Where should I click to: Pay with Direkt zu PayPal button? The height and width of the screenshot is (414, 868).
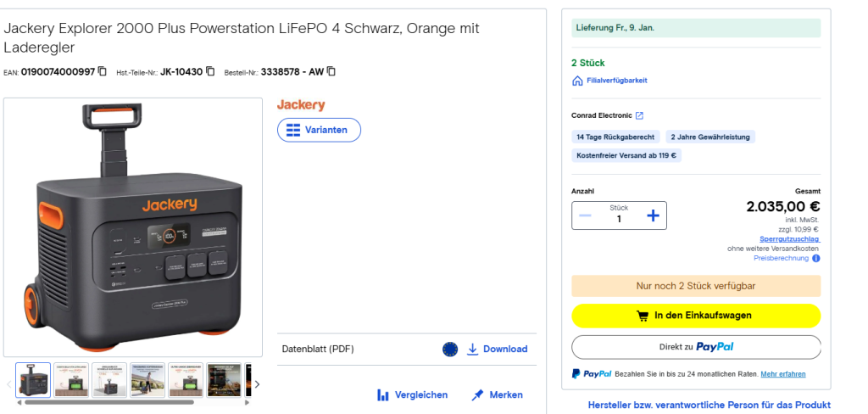[696, 347]
